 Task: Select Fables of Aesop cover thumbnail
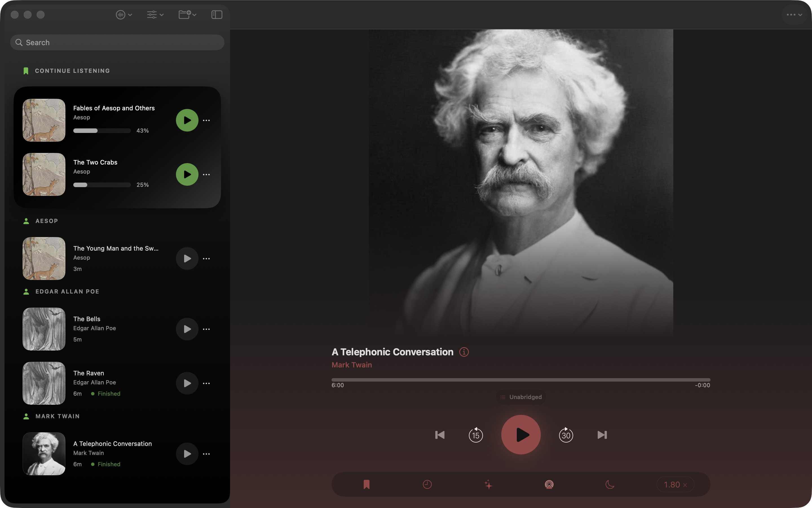(44, 120)
